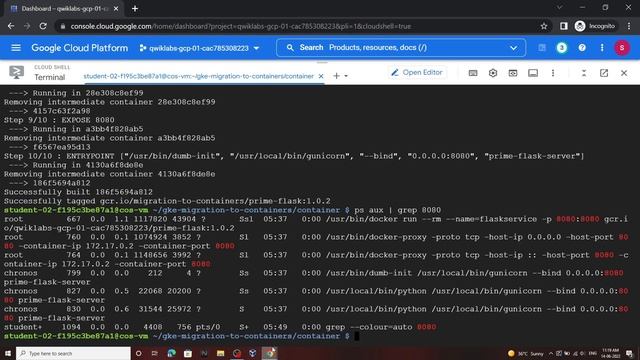Open the Google Cloud navigation hamburger menu
Image resolution: width=640 pixels, height=360 pixels.
[x=16, y=48]
